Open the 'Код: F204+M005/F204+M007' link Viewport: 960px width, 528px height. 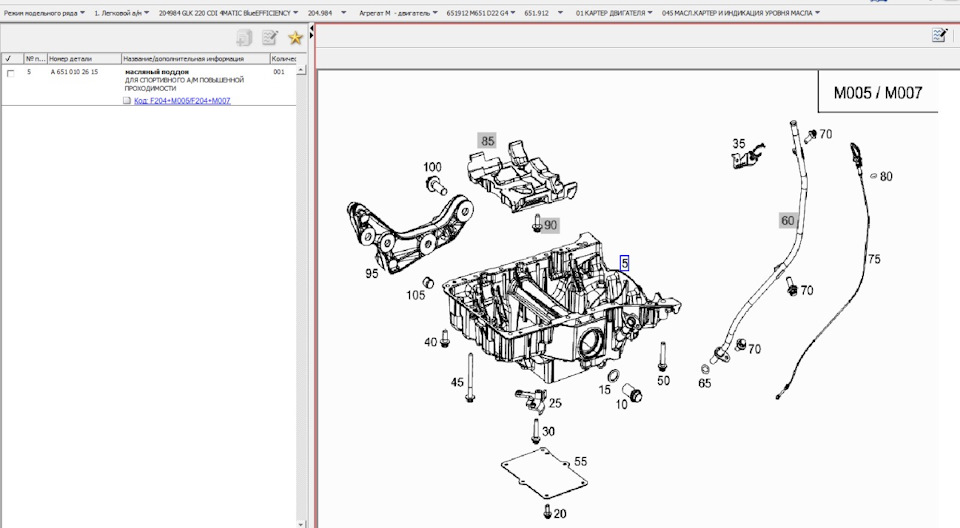point(182,101)
